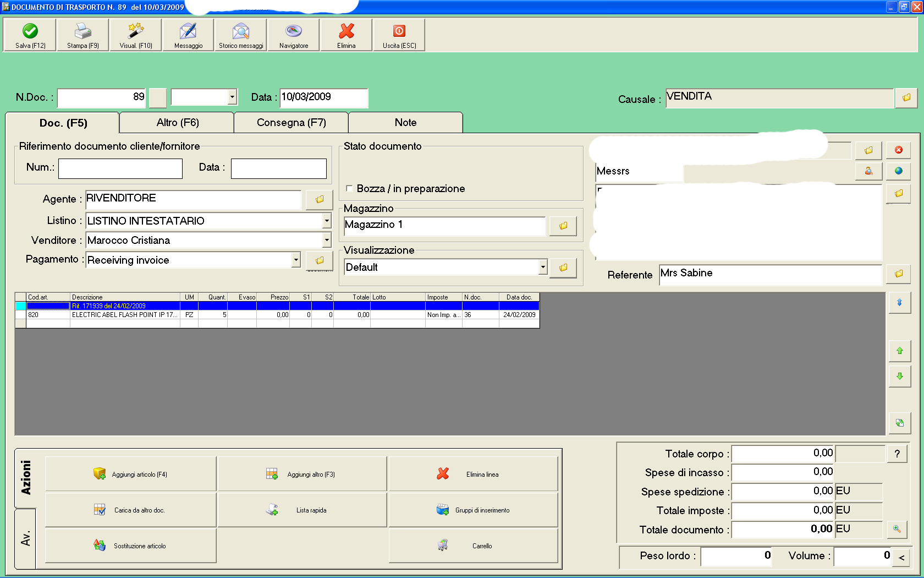
Task: Clear customer with red circle X icon
Action: 899,150
